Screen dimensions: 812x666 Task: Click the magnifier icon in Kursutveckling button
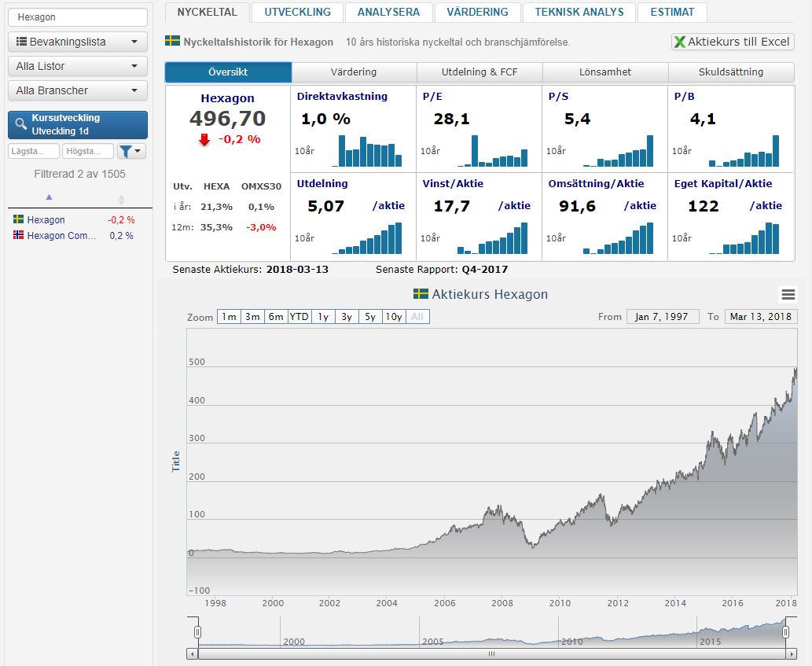click(x=20, y=124)
